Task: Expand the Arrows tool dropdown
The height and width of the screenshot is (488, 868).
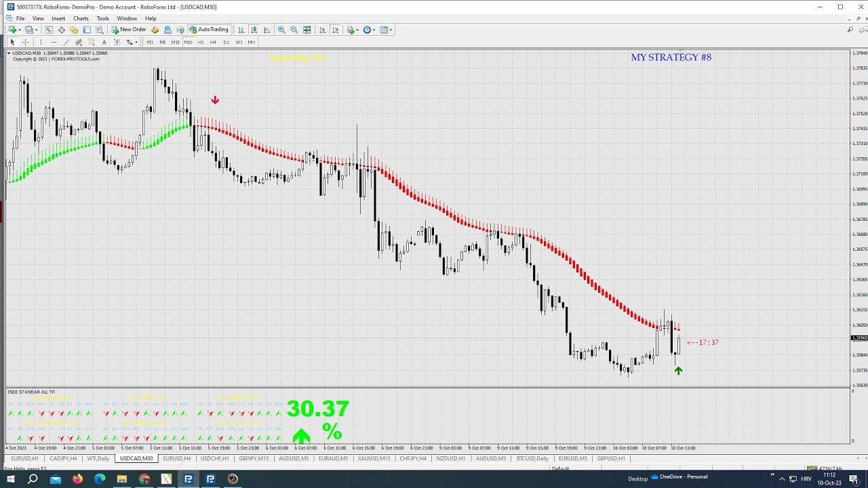Action: [x=136, y=42]
